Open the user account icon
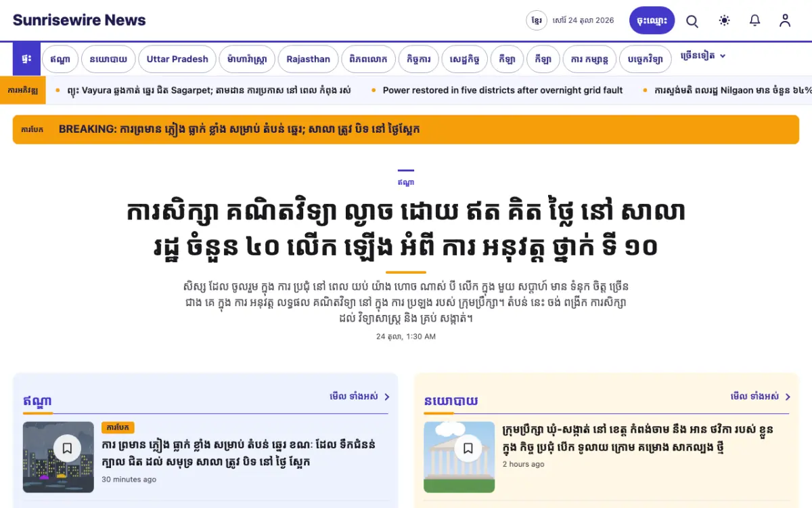 click(785, 20)
